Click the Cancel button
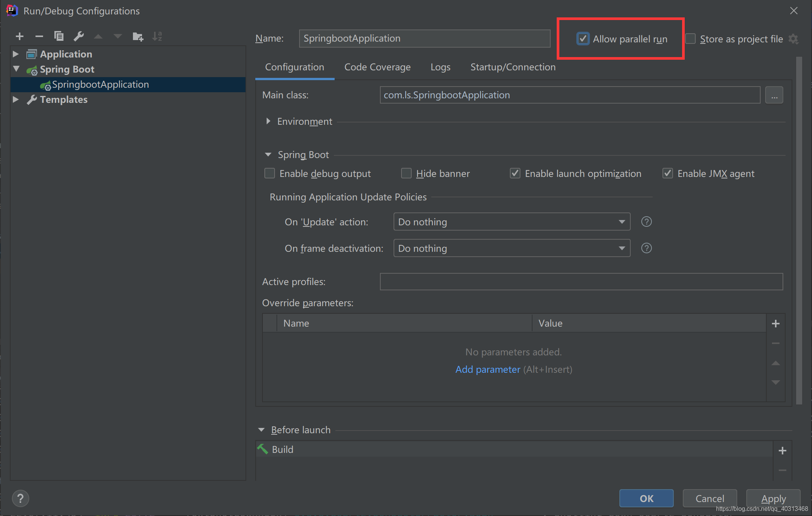812x516 pixels. [x=710, y=498]
